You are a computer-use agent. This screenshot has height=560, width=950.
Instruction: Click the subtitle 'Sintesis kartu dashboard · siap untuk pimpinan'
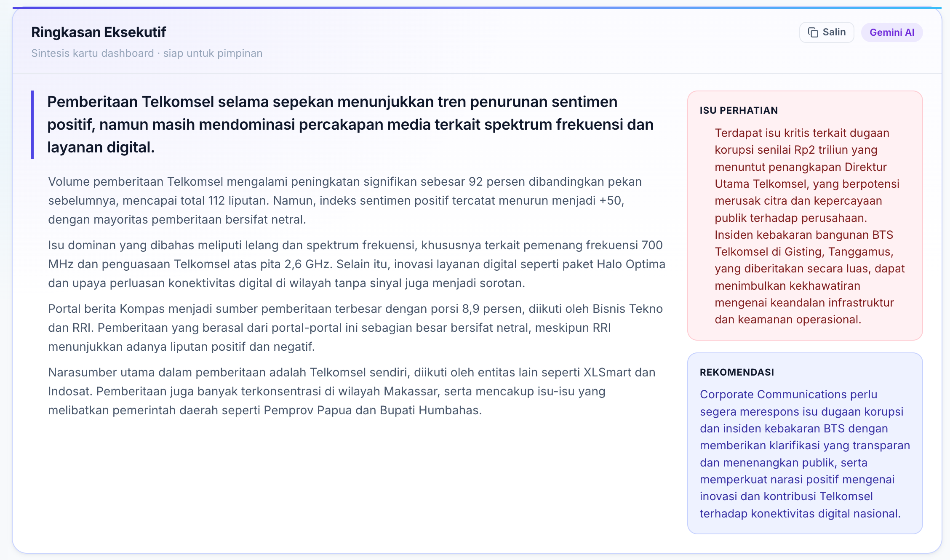click(x=147, y=53)
